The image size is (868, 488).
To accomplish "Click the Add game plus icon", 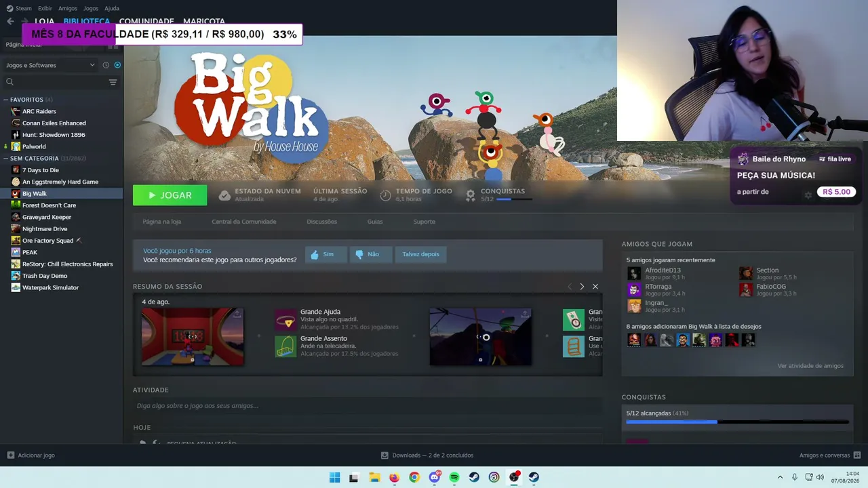I will tap(10, 455).
